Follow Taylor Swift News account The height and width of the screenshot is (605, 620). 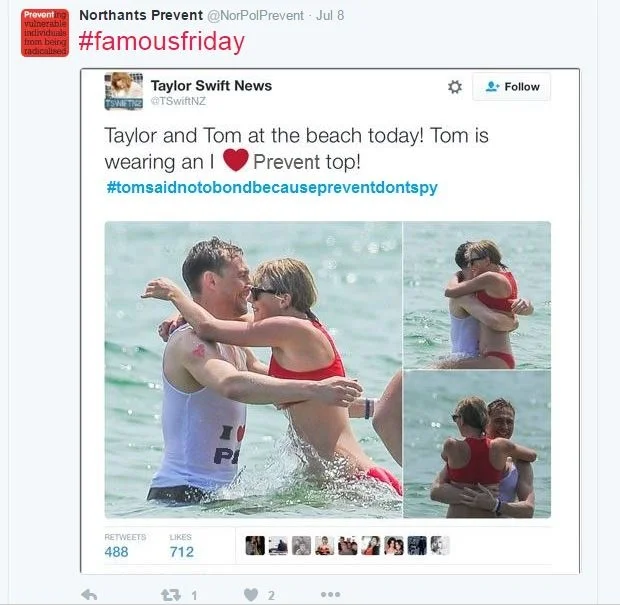point(511,87)
